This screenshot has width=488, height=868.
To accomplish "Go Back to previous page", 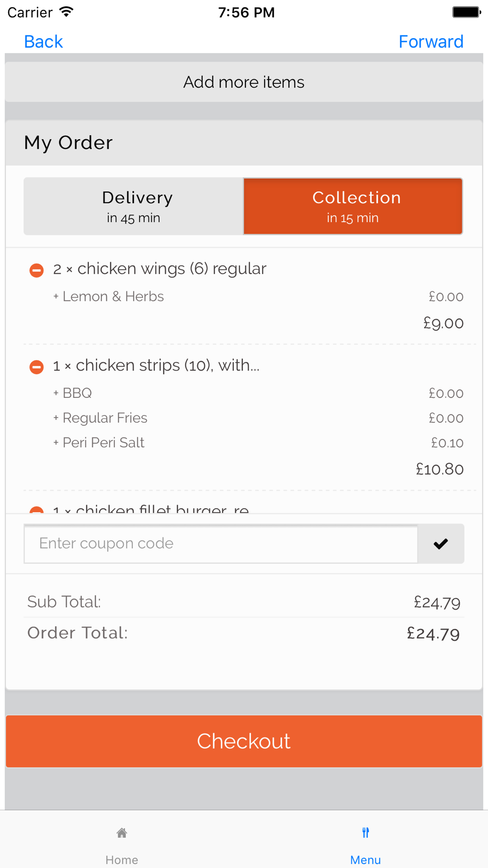I will (x=43, y=41).
